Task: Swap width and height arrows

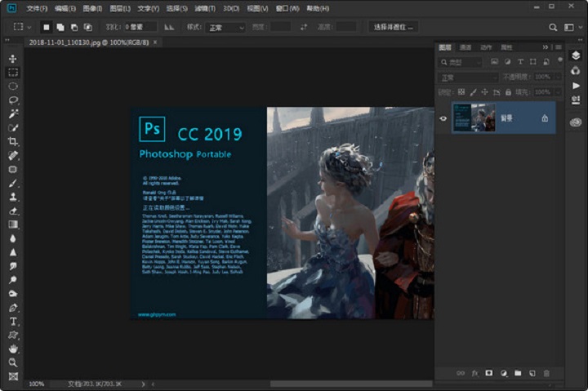Action: point(304,27)
